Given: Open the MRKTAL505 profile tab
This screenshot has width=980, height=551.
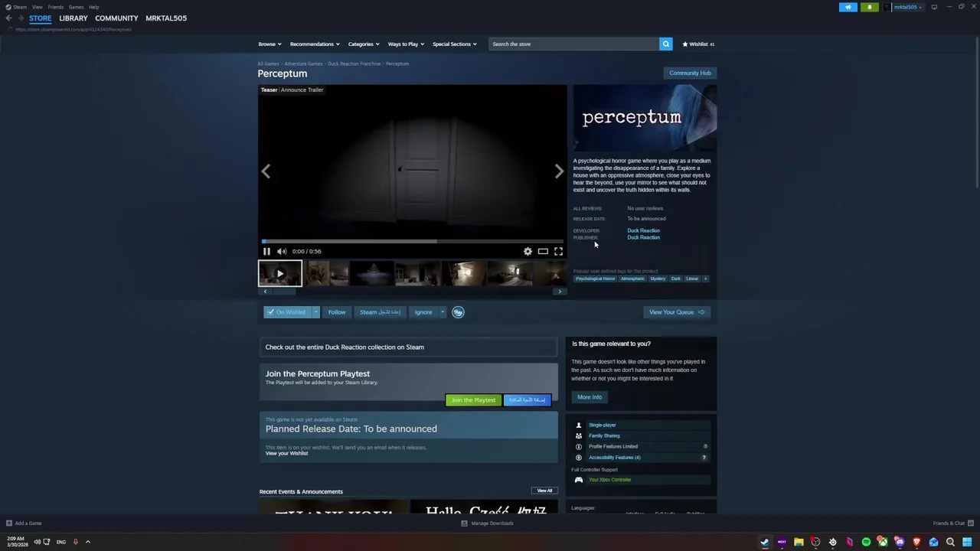Looking at the screenshot, I should click(166, 18).
